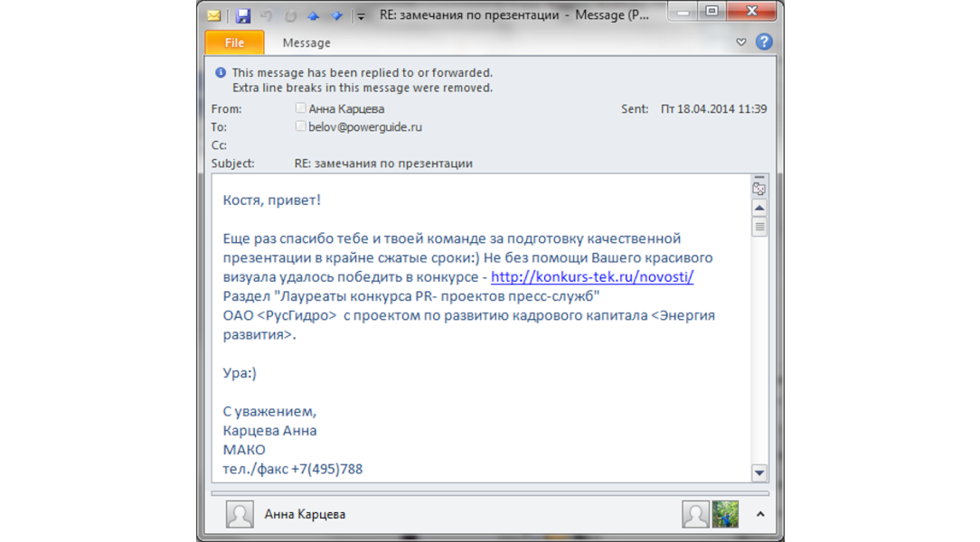Viewport: 980px width, 542px height.
Task: Save the message with the floppy disk icon
Action: (x=243, y=15)
